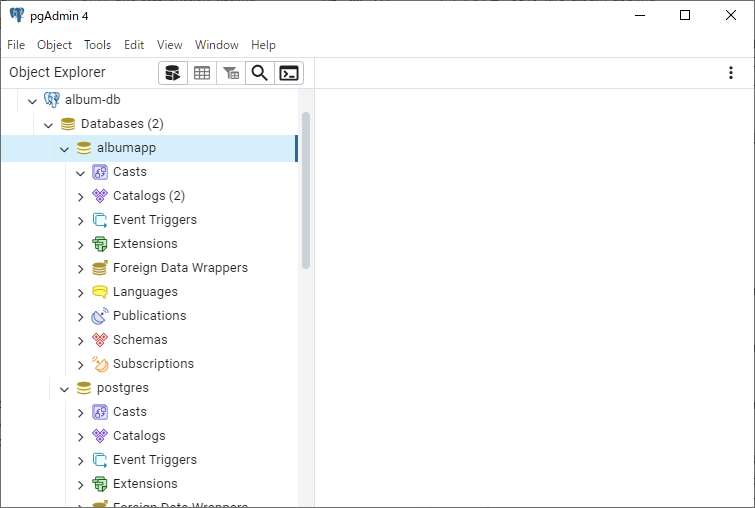Open the Help menu
755x508 pixels.
coord(263,45)
